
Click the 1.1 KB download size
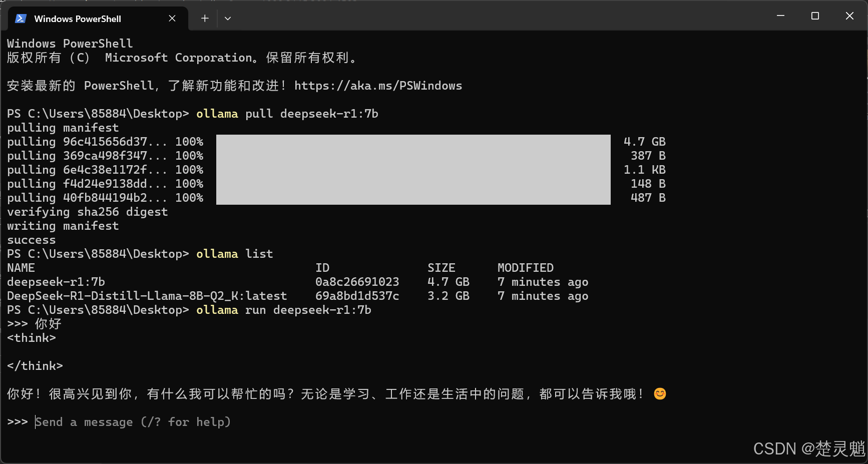pyautogui.click(x=645, y=170)
